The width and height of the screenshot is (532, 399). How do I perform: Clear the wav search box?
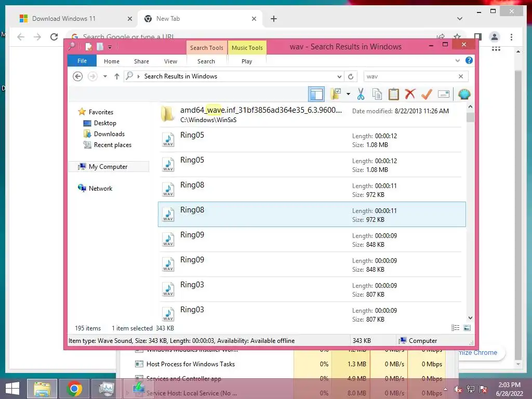[461, 76]
